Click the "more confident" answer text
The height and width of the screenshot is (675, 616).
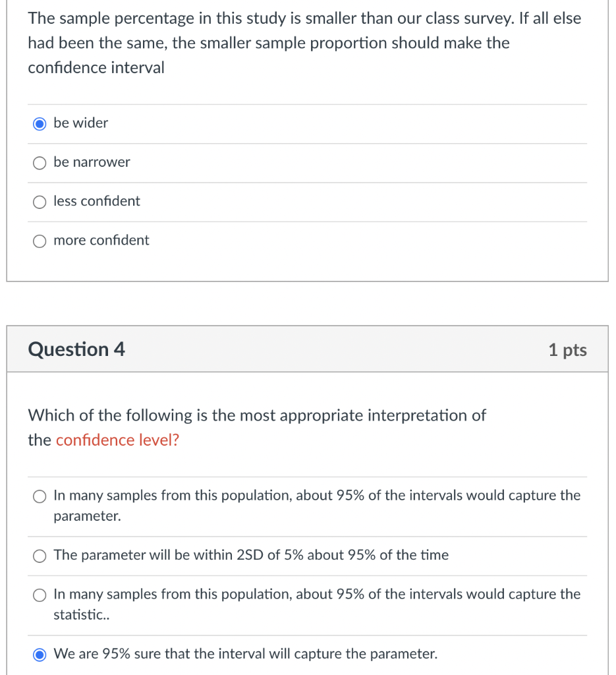click(x=101, y=241)
